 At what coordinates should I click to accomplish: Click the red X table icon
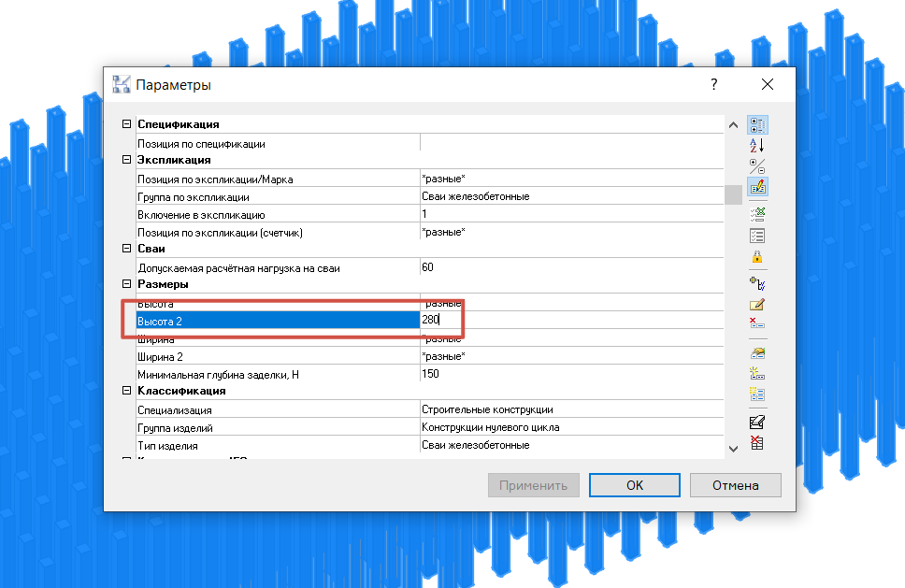click(x=757, y=442)
